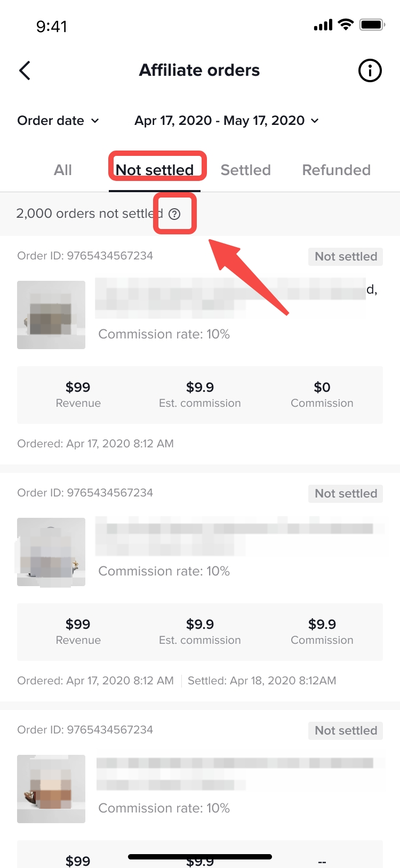Screen dimensions: 400x868
Task: Open the first order's product thumbnail
Action: (x=51, y=315)
